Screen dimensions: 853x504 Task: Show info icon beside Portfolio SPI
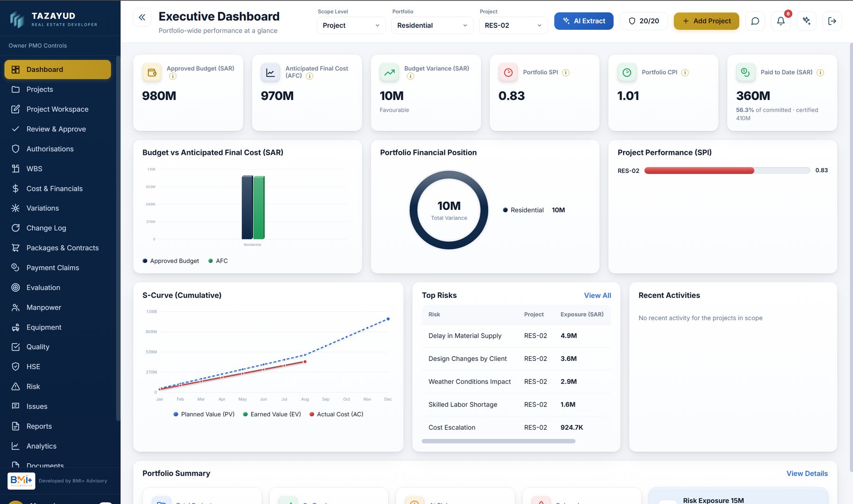(566, 72)
